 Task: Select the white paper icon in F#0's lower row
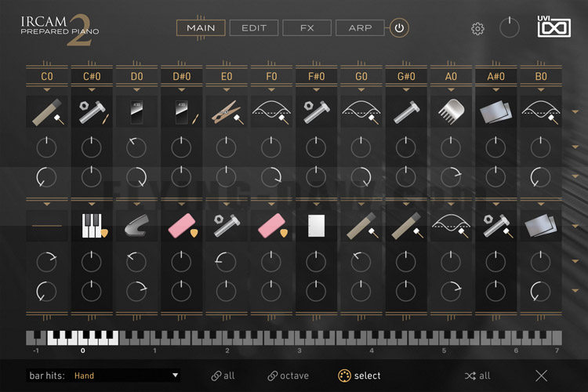[x=316, y=226]
